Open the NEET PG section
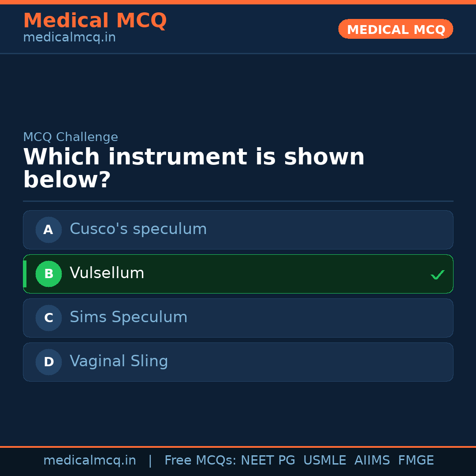Screen dimensions: 476x476 [x=268, y=460]
